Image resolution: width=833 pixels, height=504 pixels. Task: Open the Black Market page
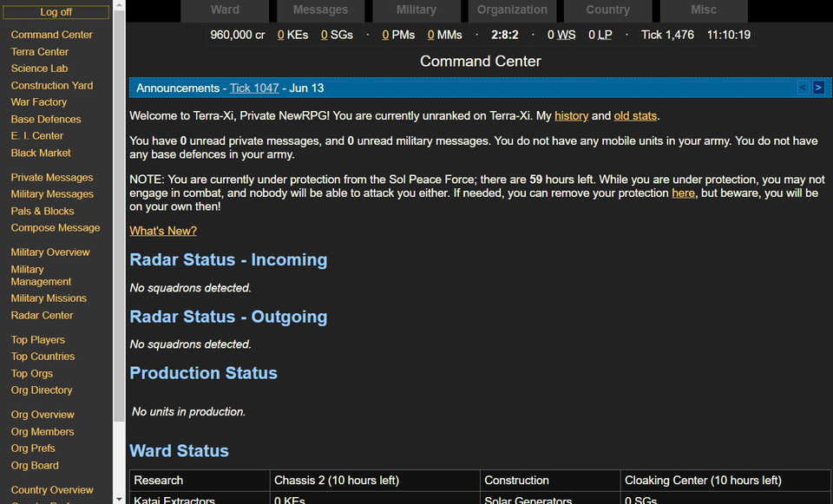pyautogui.click(x=41, y=153)
